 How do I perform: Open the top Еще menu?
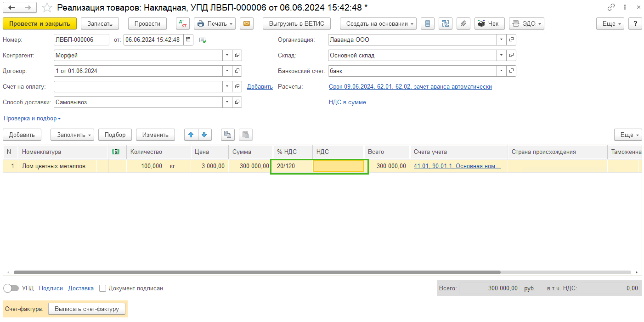pyautogui.click(x=610, y=23)
